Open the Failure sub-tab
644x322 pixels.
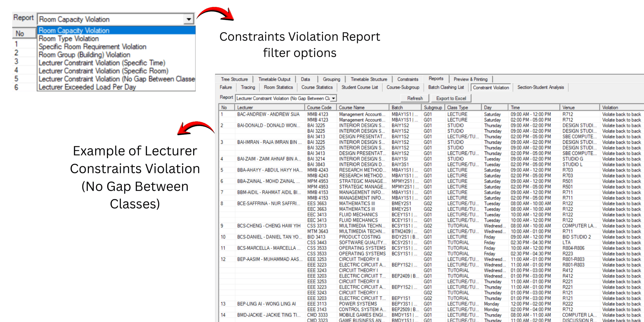[226, 87]
